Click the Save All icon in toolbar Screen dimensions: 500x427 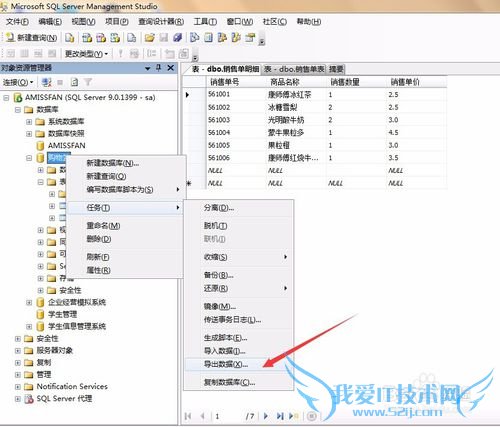178,38
